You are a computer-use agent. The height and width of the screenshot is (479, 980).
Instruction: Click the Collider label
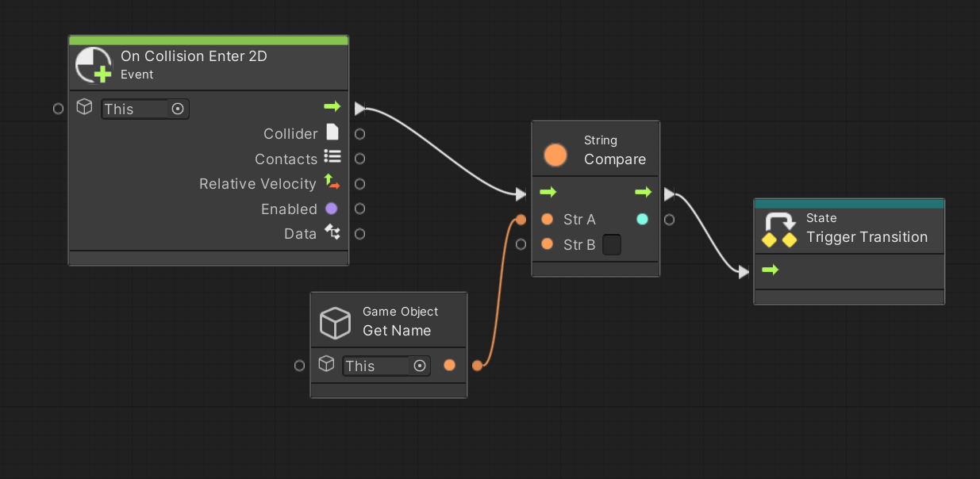coord(290,134)
